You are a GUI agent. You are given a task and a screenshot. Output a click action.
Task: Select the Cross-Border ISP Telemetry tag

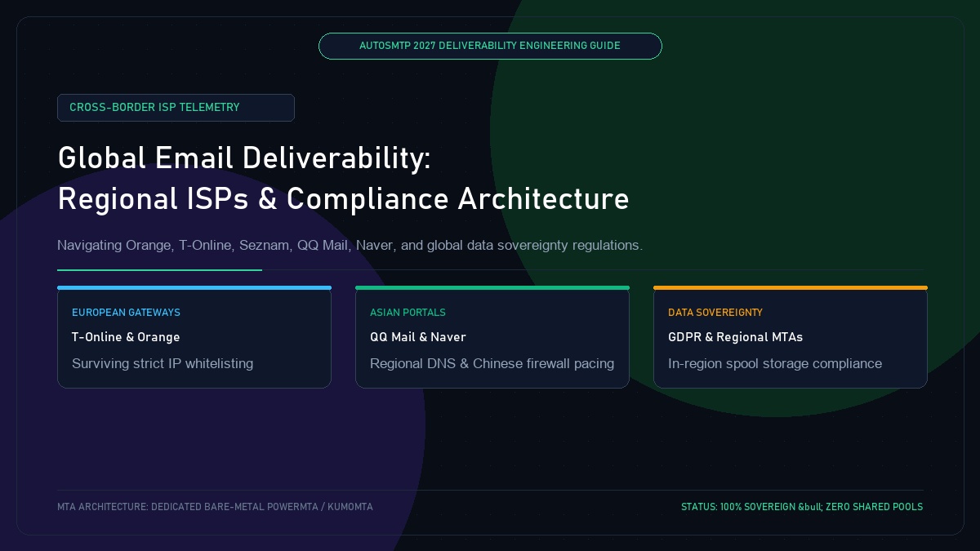(176, 108)
